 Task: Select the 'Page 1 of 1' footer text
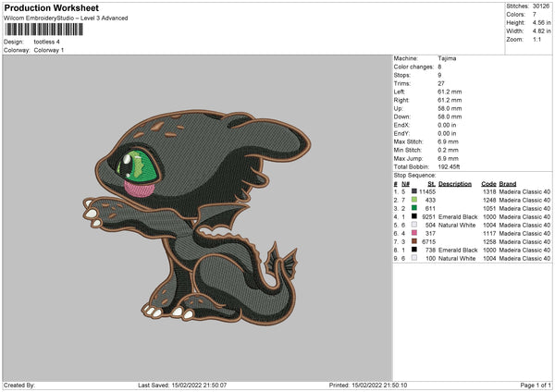(536, 385)
